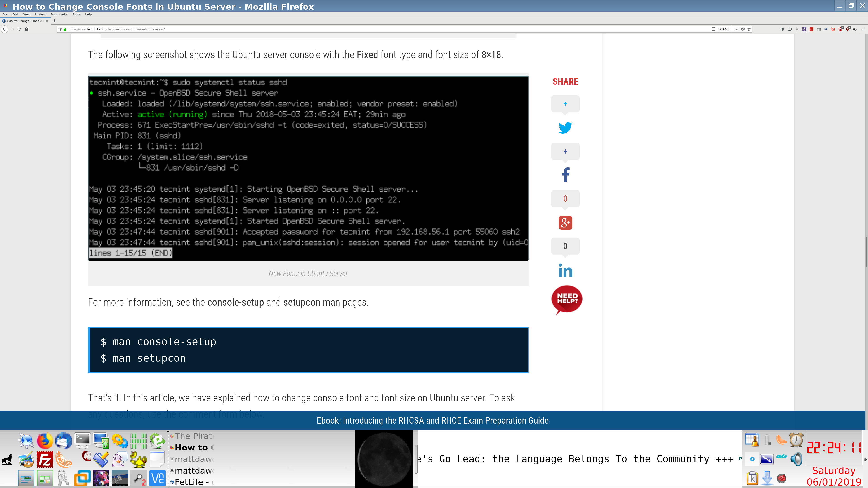Switch to the FetLife window in task list
The height and width of the screenshot is (488, 868).
pos(192,482)
